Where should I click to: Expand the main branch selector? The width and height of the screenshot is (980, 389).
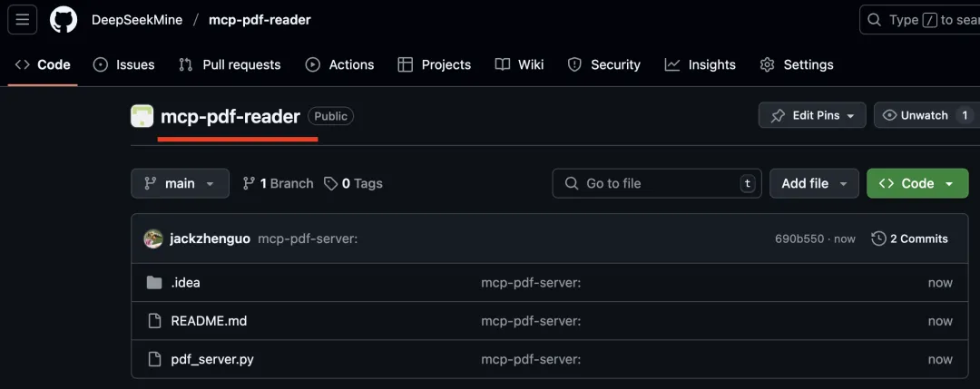tap(180, 183)
